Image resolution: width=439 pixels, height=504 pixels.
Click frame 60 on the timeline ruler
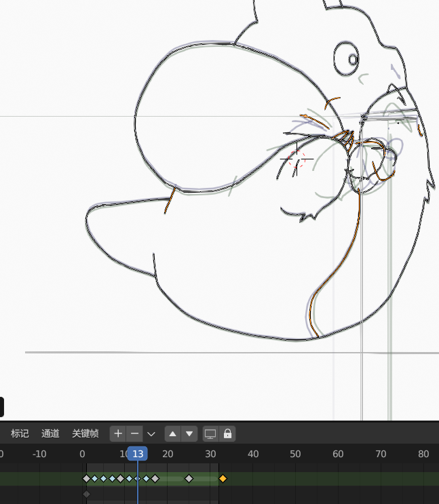338,454
